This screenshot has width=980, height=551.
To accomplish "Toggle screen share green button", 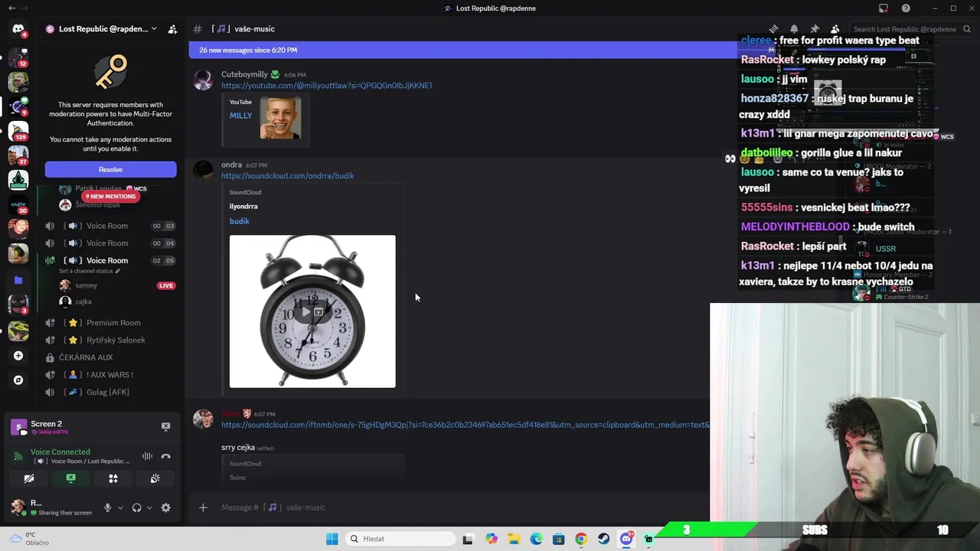I will point(71,478).
